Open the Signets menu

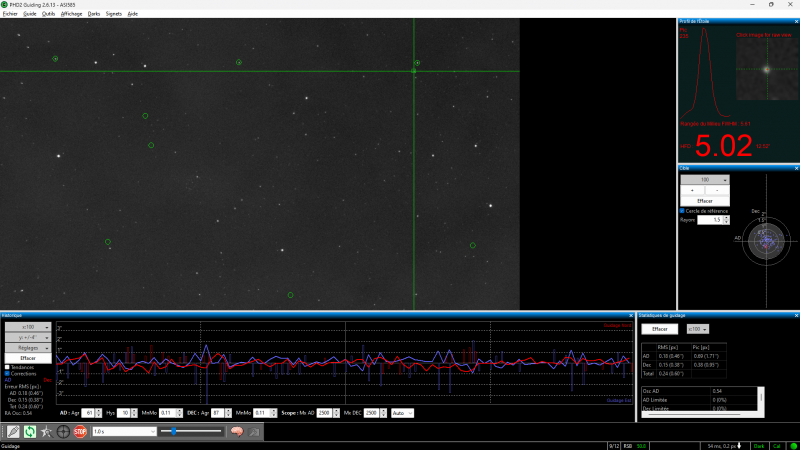pyautogui.click(x=114, y=14)
